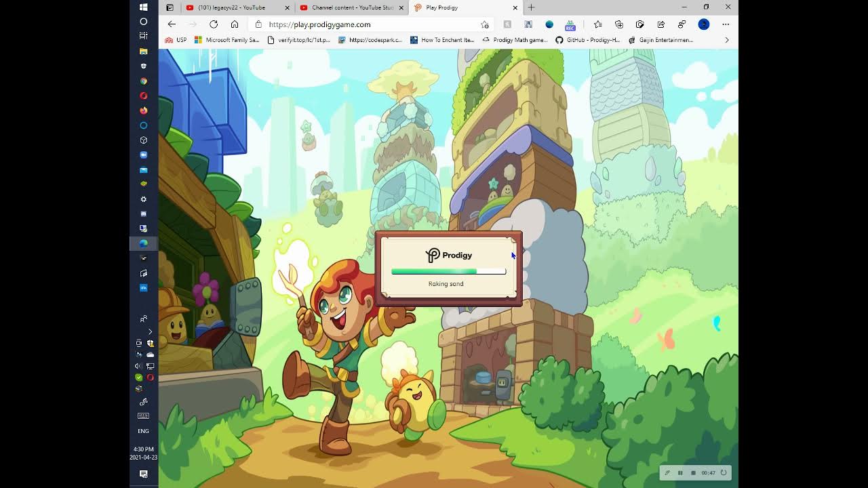
Task: Open the Share button in Edge toolbar
Action: [661, 24]
